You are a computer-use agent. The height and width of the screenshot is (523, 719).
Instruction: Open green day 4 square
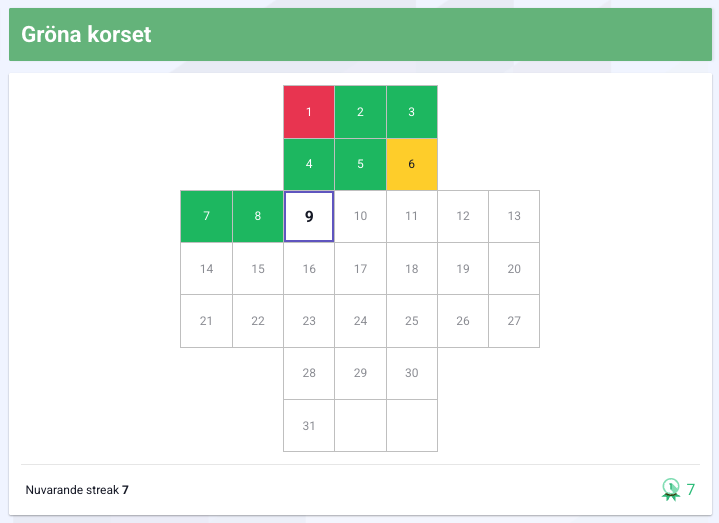tap(309, 164)
